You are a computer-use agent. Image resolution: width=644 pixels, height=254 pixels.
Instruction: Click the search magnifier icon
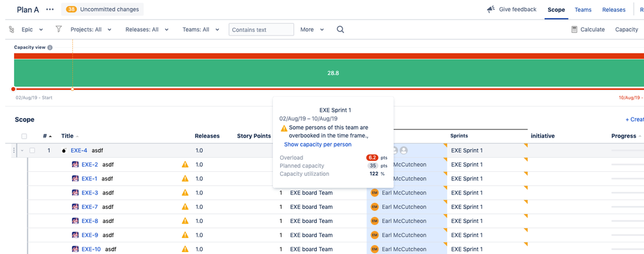pos(340,30)
